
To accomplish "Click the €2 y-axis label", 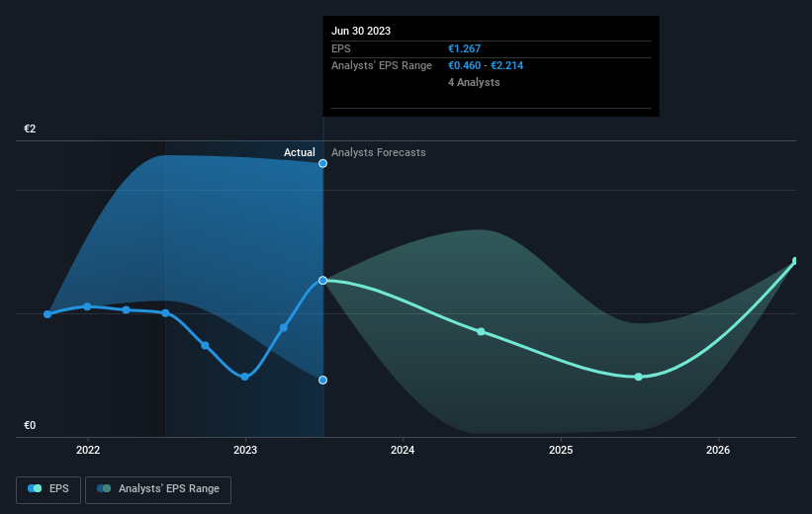I will pyautogui.click(x=30, y=128).
